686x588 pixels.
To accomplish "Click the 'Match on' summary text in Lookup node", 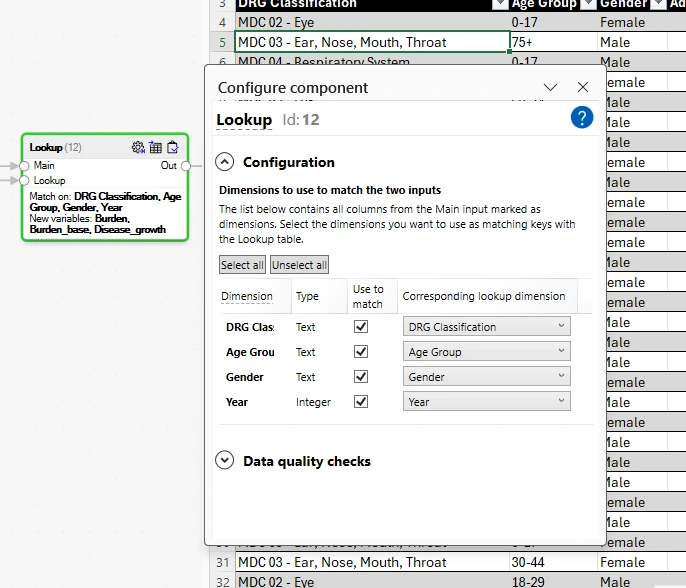I will click(105, 202).
